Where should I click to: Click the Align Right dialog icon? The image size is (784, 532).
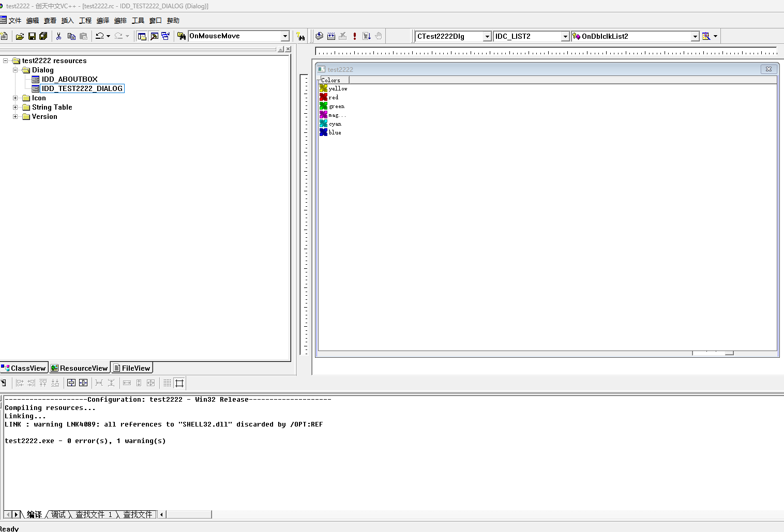[32, 383]
